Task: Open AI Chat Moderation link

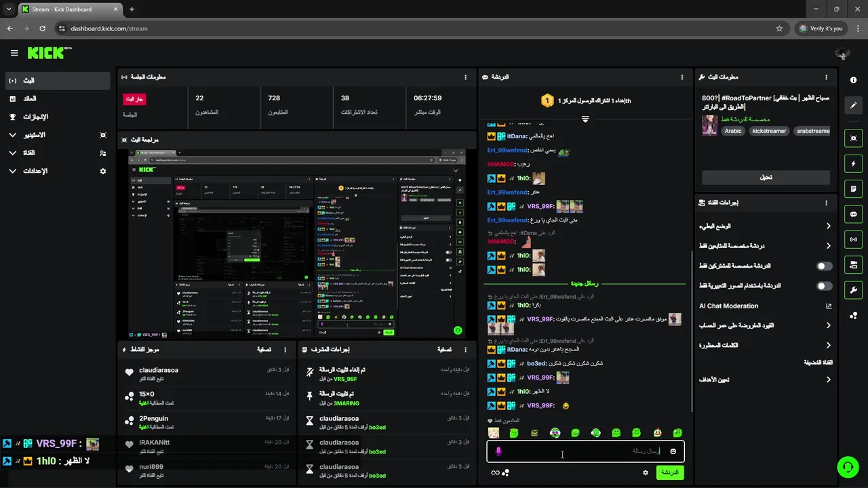Action: pos(766,306)
